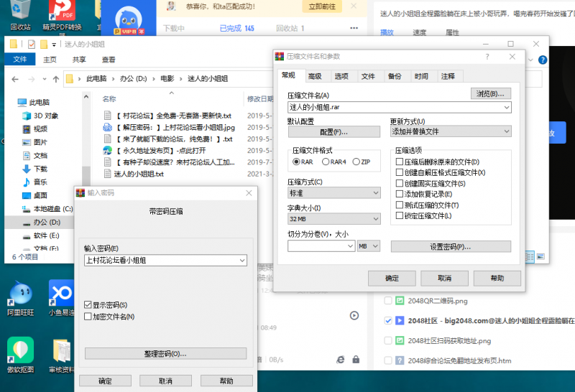Launch 小鱼易连 from the desktop
575x392 pixels.
click(x=62, y=295)
